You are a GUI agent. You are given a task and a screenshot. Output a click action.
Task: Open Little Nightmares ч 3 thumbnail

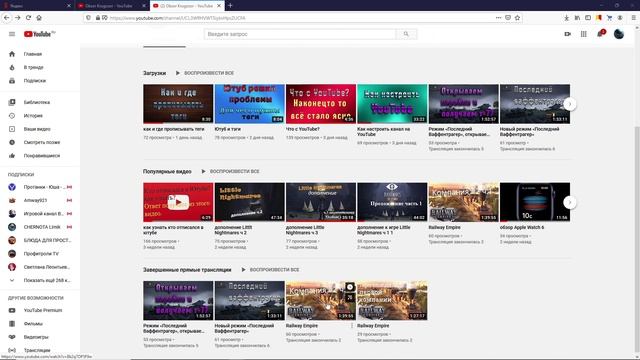point(321,202)
